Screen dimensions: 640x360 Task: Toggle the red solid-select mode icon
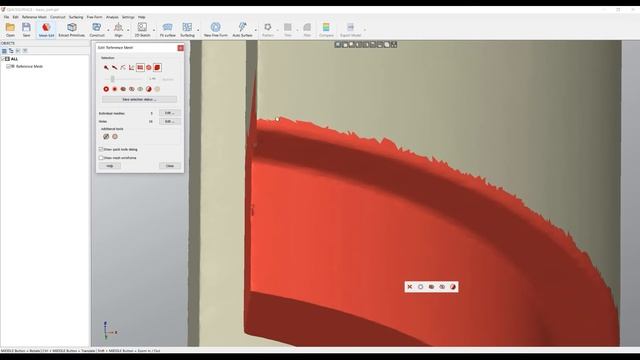click(157, 67)
